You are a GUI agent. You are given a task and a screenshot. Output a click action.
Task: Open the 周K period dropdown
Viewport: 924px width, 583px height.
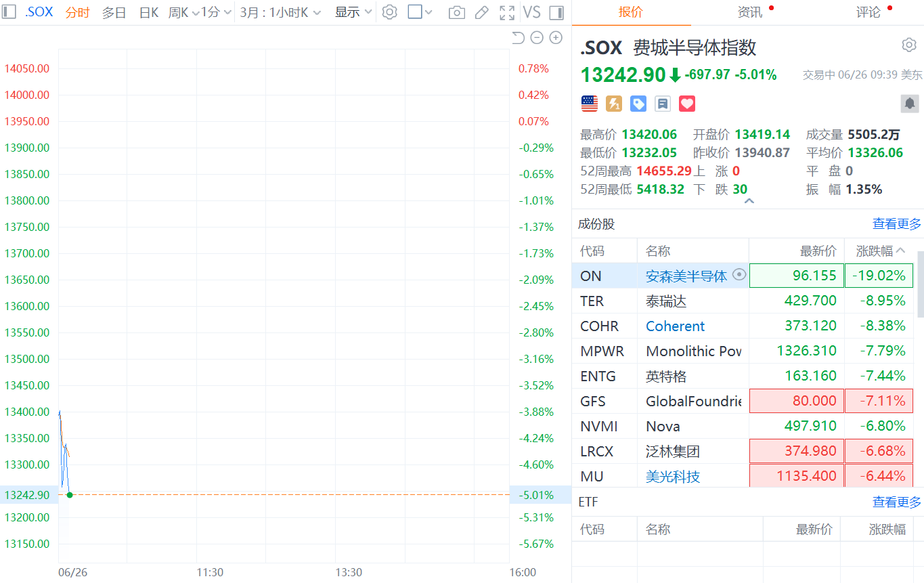click(183, 12)
